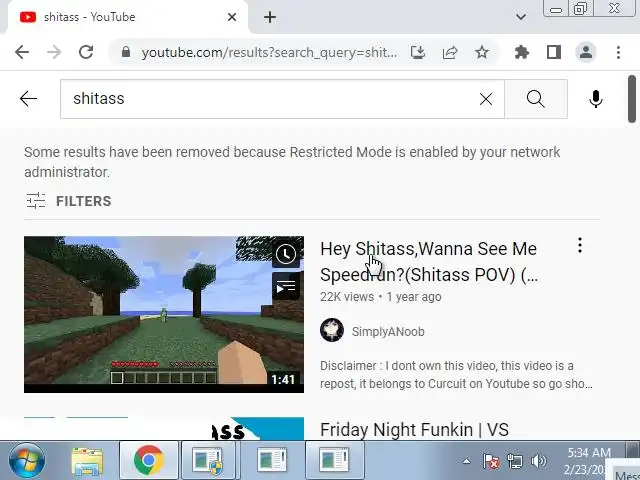
Task: Open the FILTERS options
Action: pyautogui.click(x=69, y=201)
